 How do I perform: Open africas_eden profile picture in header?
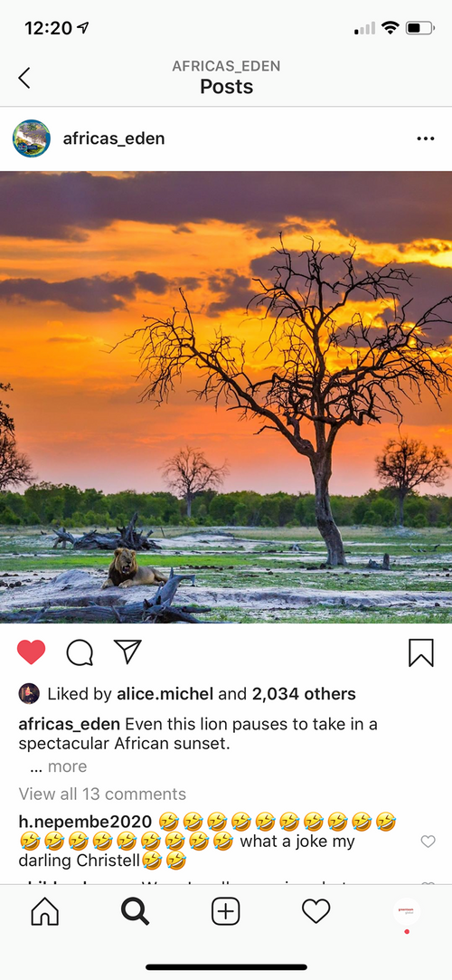click(x=32, y=138)
